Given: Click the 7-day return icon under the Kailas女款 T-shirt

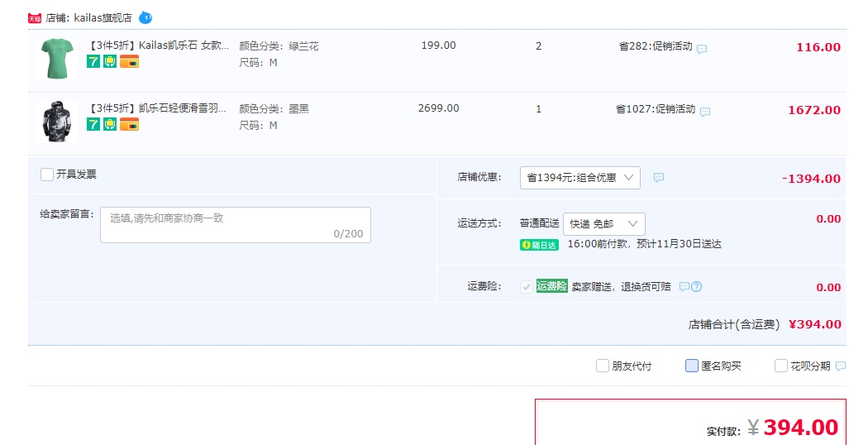Looking at the screenshot, I should click(x=93, y=61).
